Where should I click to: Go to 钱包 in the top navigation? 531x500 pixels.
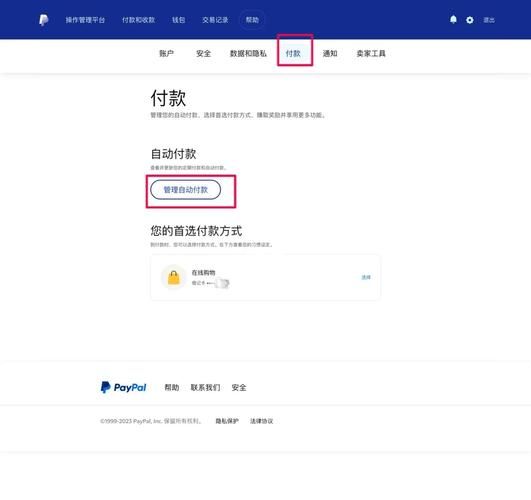(x=178, y=20)
